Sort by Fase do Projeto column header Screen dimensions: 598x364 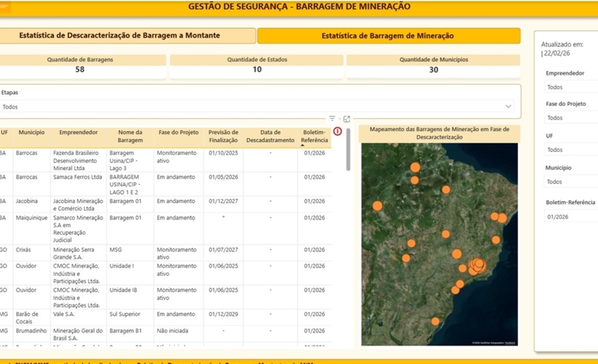pyautogui.click(x=179, y=132)
